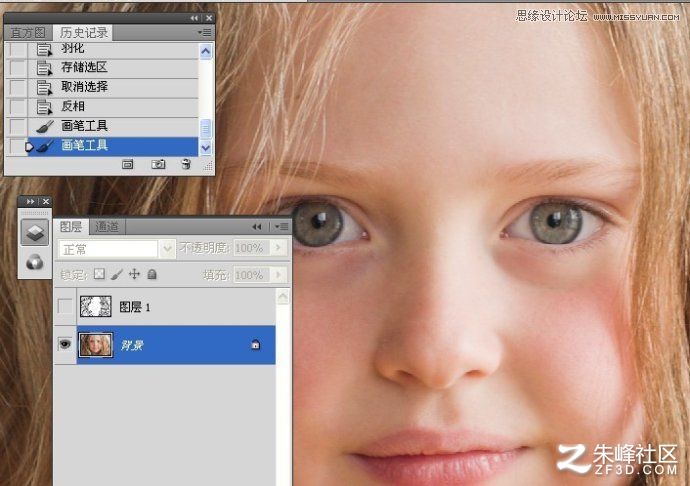Show the 图层 1 layer

[x=65, y=306]
